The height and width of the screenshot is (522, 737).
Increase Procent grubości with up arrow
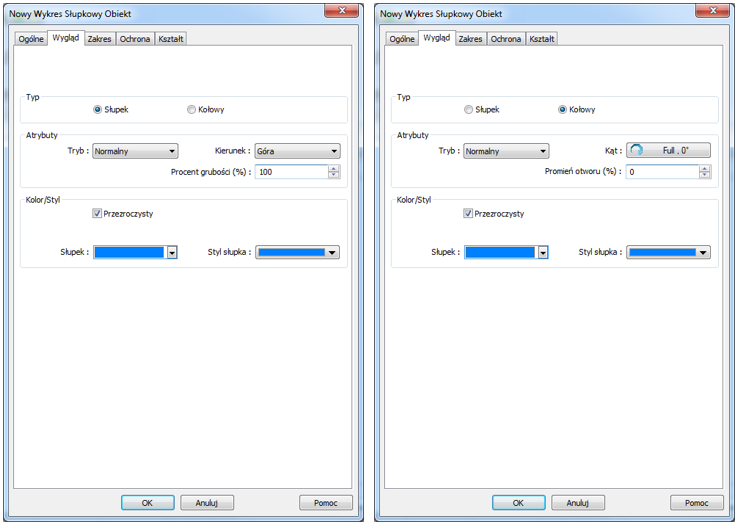[x=333, y=169]
